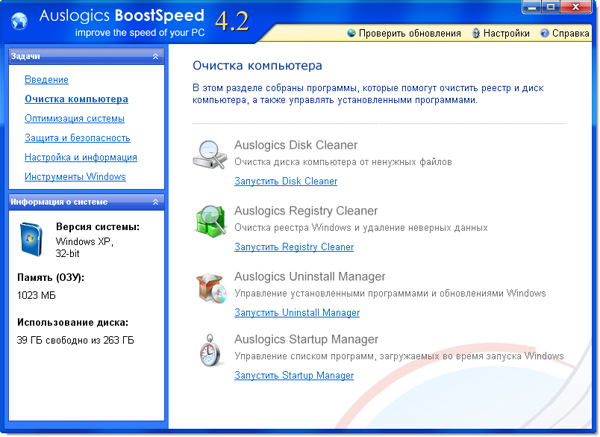Click Версия системы label
This screenshot has width=600, height=437.
pyautogui.click(x=98, y=227)
